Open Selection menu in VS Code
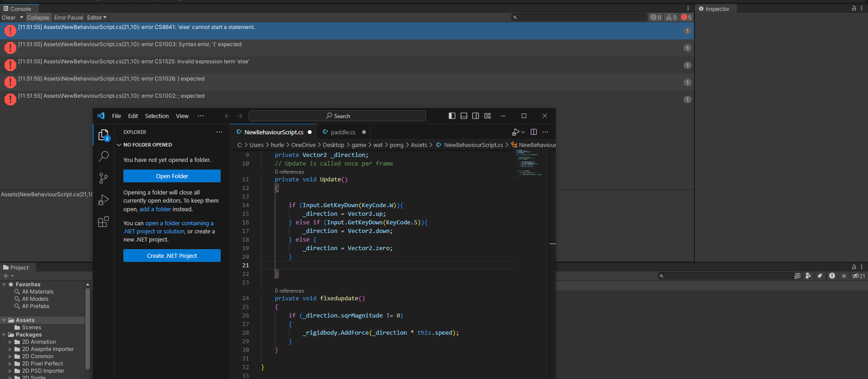Image resolution: width=868 pixels, height=379 pixels. 157,116
